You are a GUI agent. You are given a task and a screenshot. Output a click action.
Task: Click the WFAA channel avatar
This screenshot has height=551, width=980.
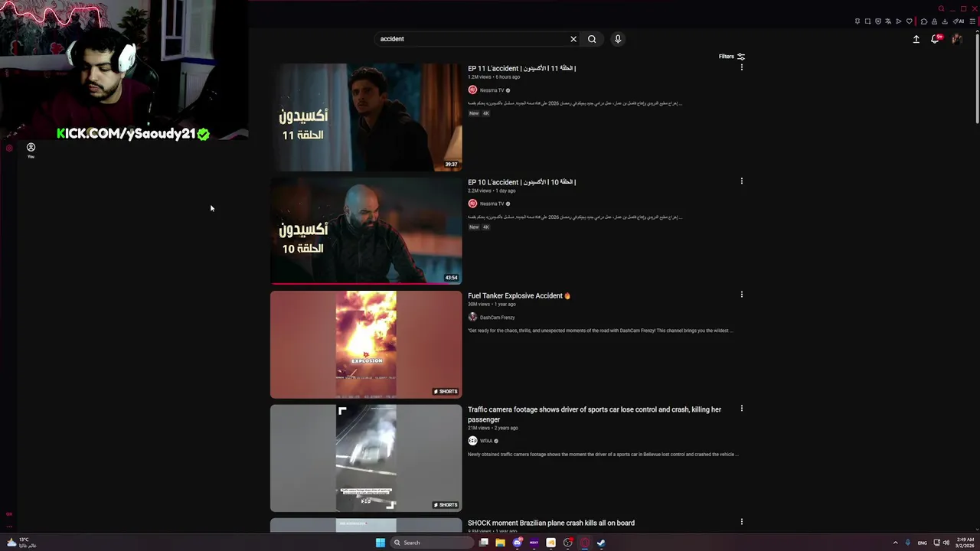tap(472, 441)
